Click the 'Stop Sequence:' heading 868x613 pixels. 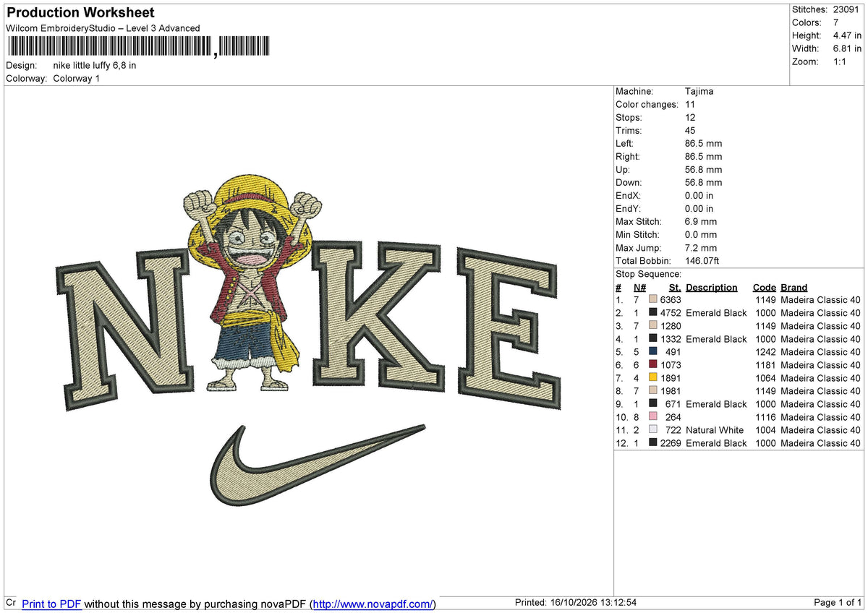coord(648,274)
